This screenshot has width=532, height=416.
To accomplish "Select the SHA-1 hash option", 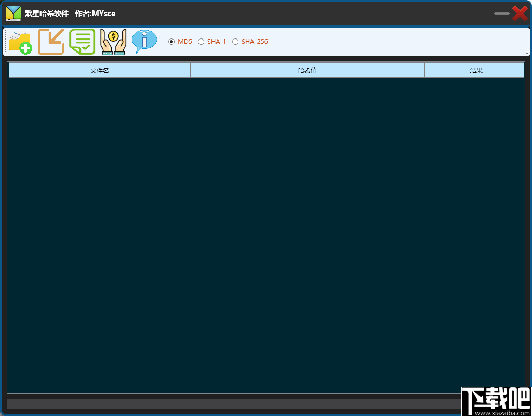I will pyautogui.click(x=212, y=42).
